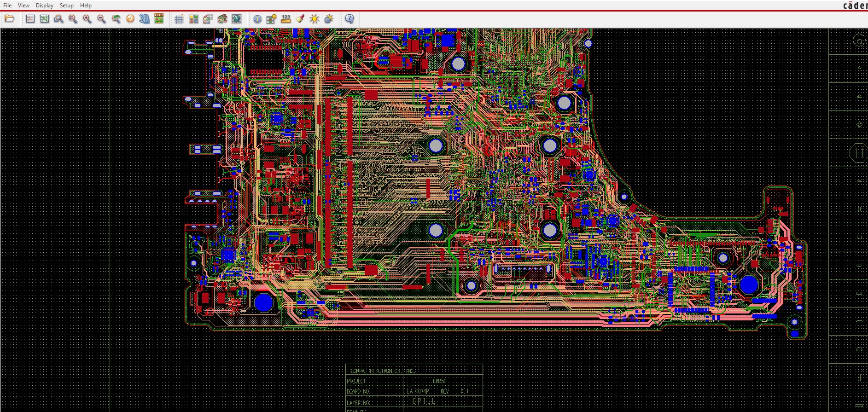Click the circular orange Refresh icon
This screenshot has height=412, width=868.
130,19
